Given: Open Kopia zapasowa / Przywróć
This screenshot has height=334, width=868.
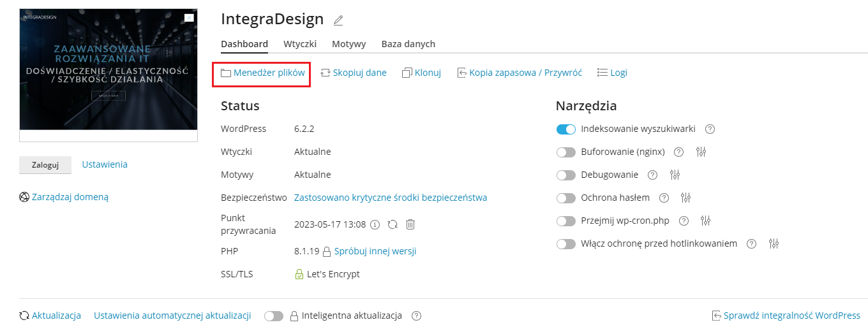Looking at the screenshot, I should pos(520,73).
